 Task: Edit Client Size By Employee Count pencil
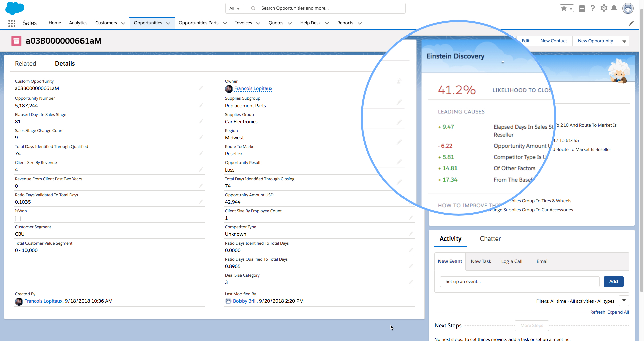[411, 218]
